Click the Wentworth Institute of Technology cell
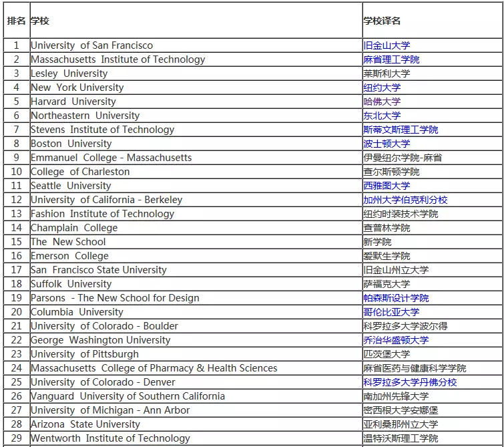The width and height of the screenshot is (504, 447). [196, 438]
